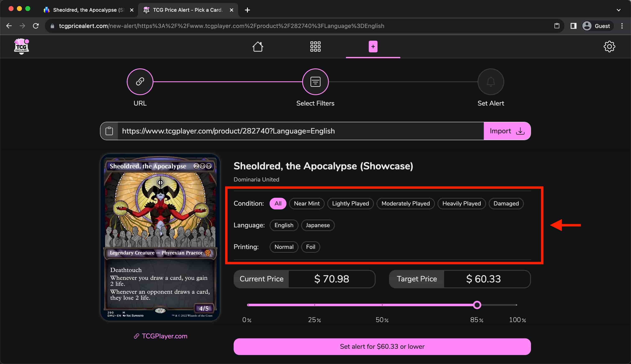
Task: Click the Select Filters step label
Action: pyautogui.click(x=315, y=103)
